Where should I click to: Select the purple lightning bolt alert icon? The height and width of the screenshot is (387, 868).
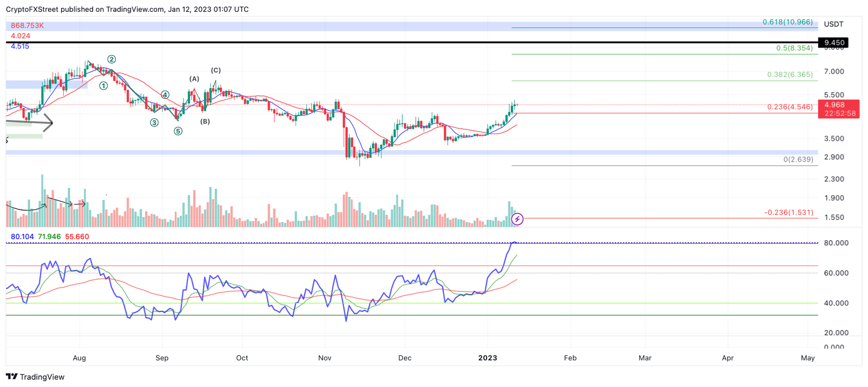[x=517, y=219]
